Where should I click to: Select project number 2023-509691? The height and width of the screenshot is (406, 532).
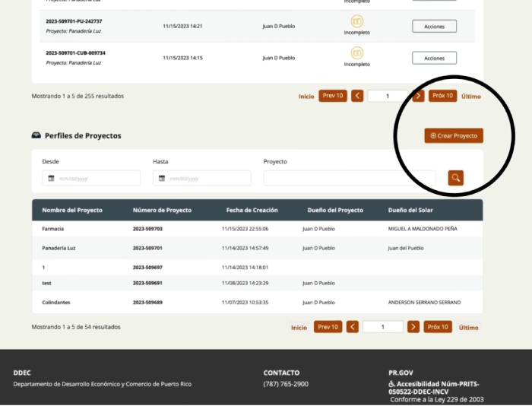(147, 283)
